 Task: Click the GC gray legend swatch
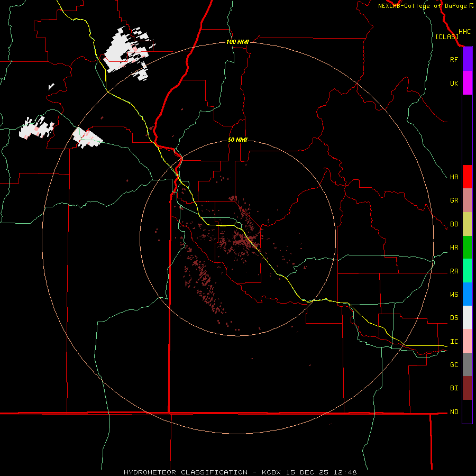467,364
